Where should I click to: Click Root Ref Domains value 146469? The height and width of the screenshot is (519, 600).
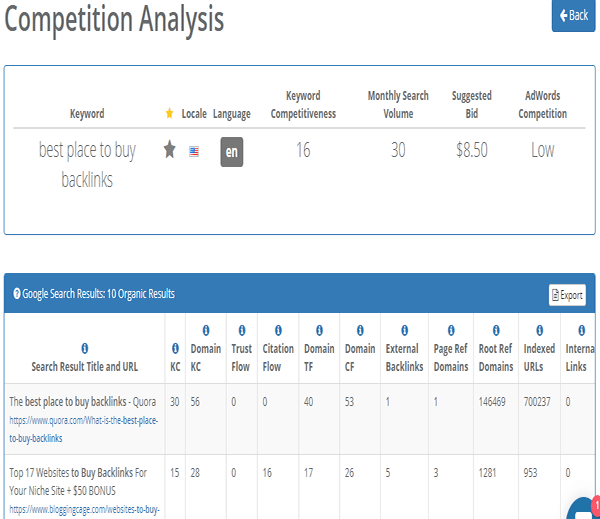tap(492, 401)
